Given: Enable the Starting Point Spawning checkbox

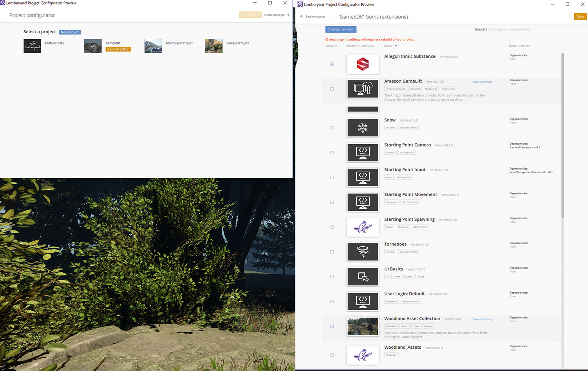Looking at the screenshot, I should 332,227.
